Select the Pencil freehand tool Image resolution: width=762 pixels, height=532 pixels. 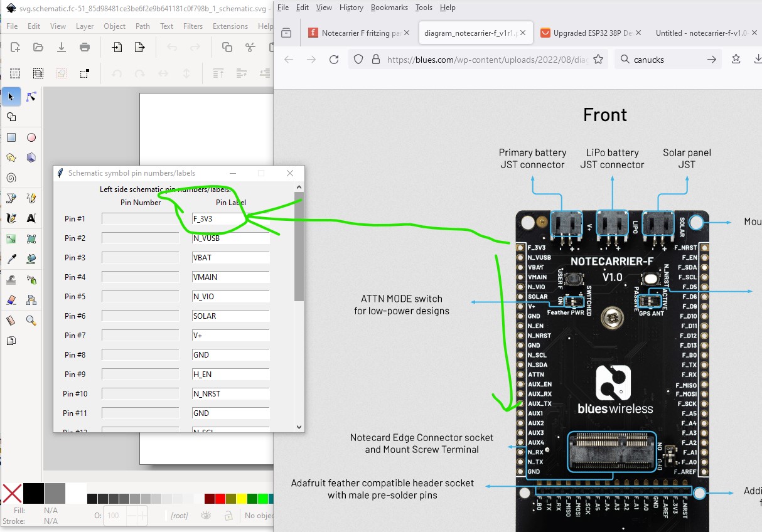(31, 198)
